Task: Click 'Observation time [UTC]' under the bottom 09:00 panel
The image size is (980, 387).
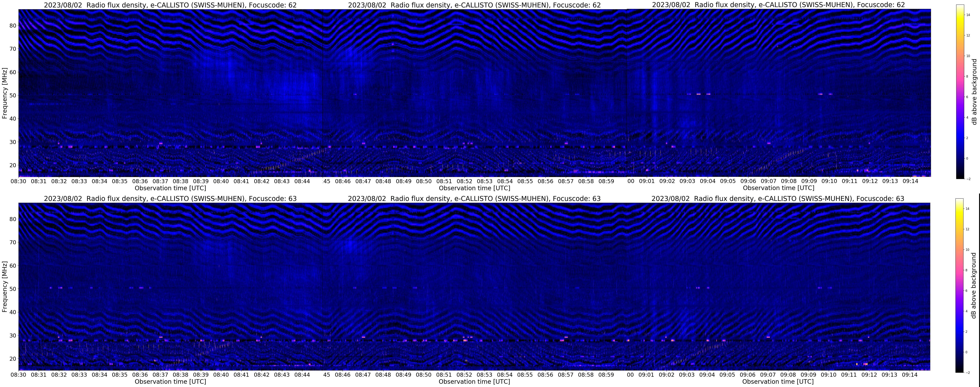Action: click(x=778, y=382)
